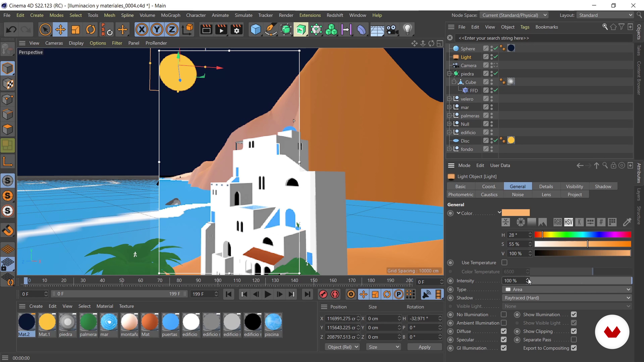Open the Redshift menu
Screen dimensions: 644x362
(x=335, y=15)
